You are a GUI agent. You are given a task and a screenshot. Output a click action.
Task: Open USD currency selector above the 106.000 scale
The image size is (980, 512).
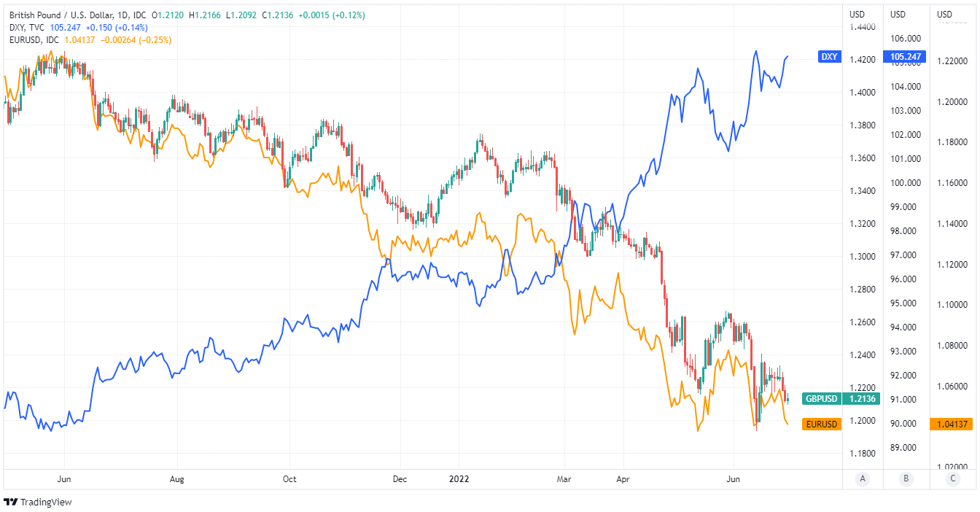(898, 15)
